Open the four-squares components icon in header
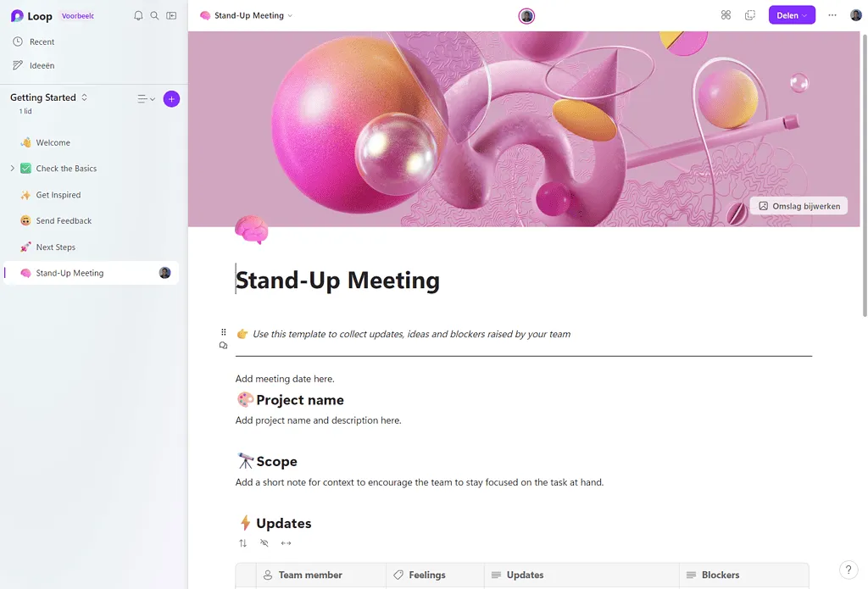The width and height of the screenshot is (868, 589). tap(726, 15)
